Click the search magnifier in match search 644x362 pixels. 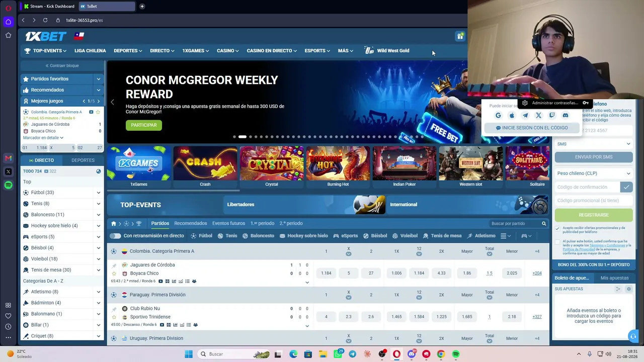(544, 223)
